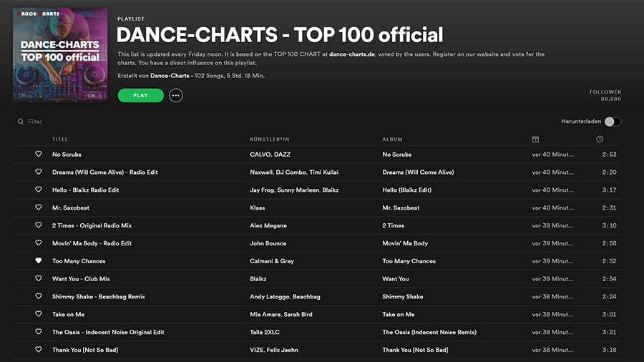Like Dreams (Will Come Alive) - Radio Edit
This screenshot has width=644, height=362.
coord(38,172)
